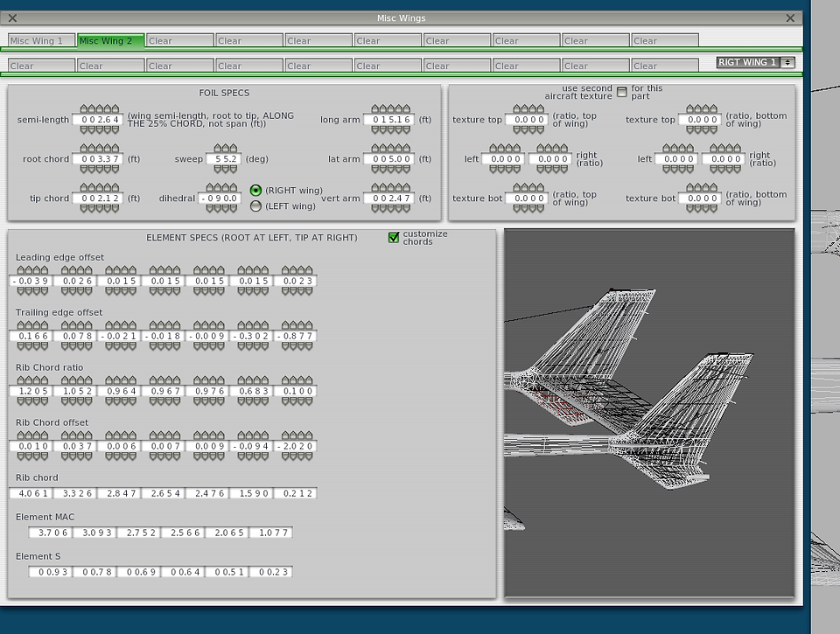Click the 3D wing wireframe preview

coord(649,412)
